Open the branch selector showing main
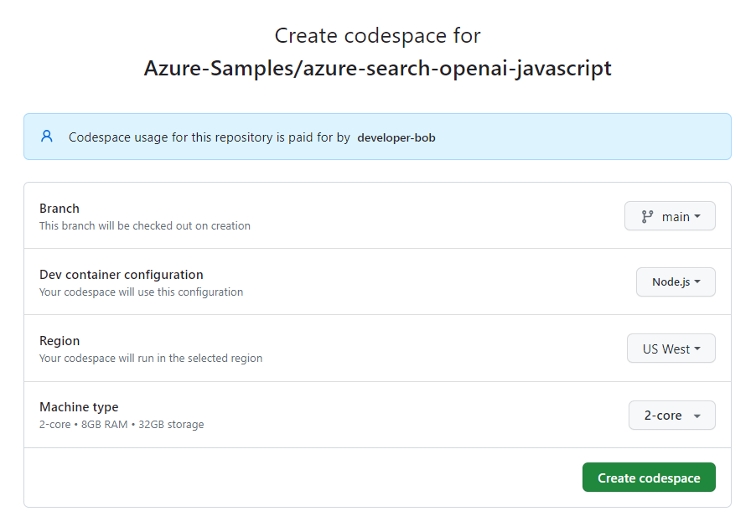756x532 pixels. [670, 215]
